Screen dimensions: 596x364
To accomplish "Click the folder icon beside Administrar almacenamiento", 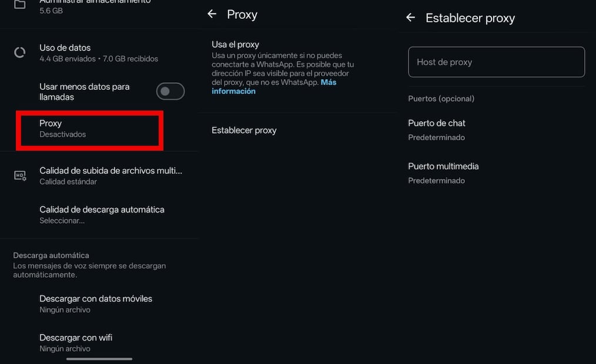I will pos(19,3).
